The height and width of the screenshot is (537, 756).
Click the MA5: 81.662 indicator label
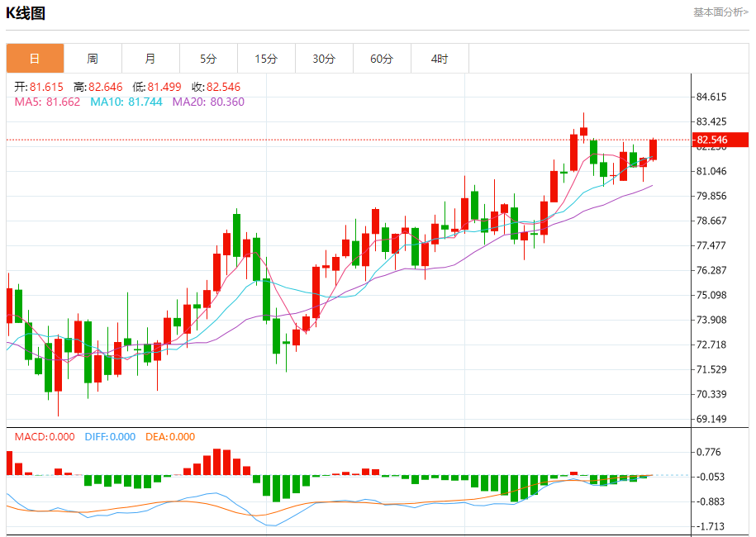pos(47,102)
